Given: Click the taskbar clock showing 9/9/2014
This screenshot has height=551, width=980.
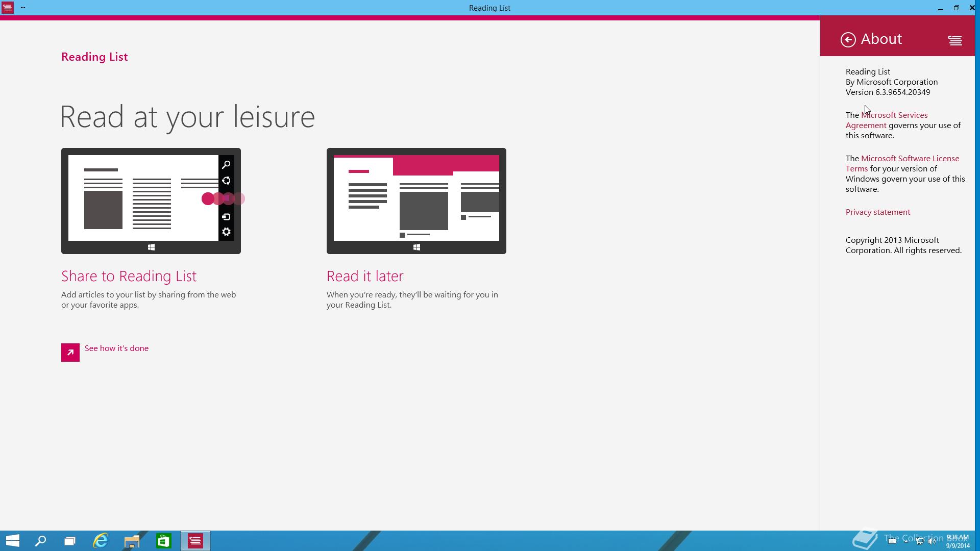Looking at the screenshot, I should (958, 541).
